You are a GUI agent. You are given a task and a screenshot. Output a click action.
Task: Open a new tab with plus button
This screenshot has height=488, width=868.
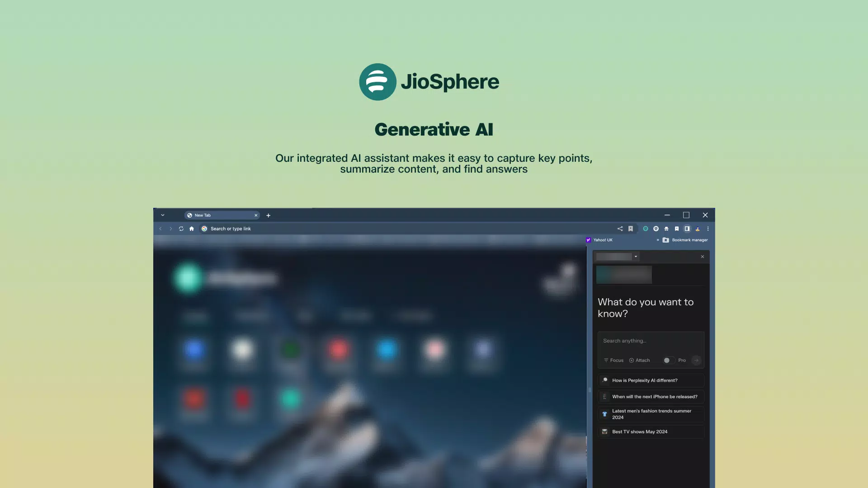tap(268, 216)
